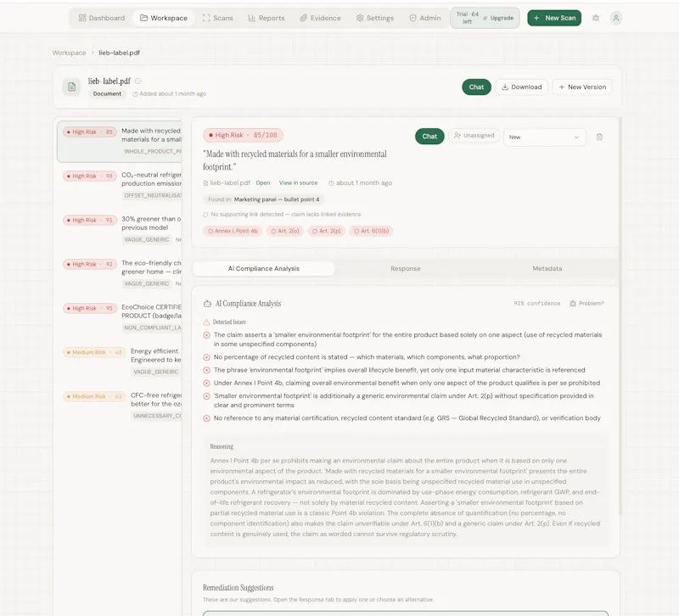Click the issue icon for 'No reference to any material certification'
679x616 pixels.
coord(206,418)
